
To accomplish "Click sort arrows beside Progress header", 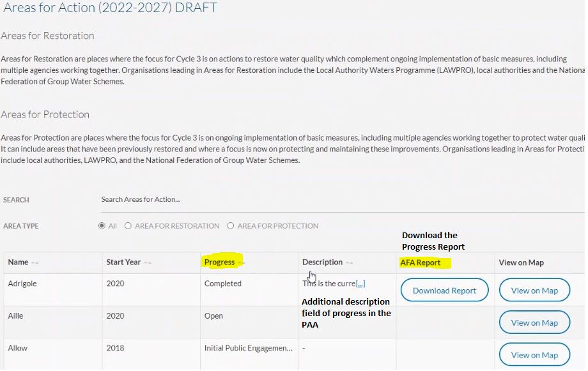I will (x=241, y=263).
